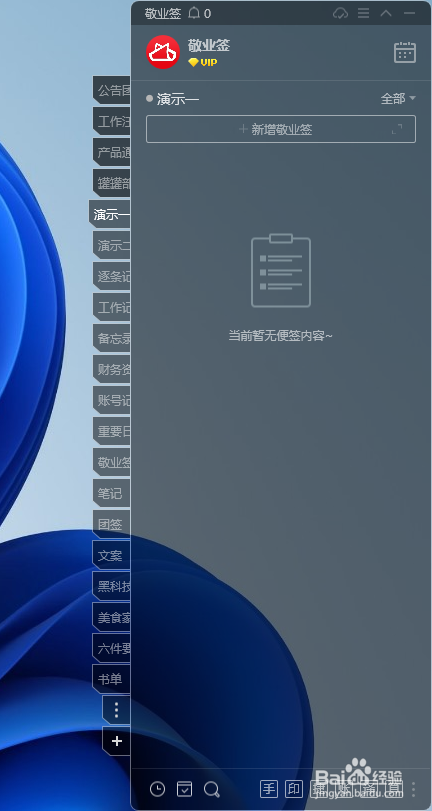This screenshot has width=432, height=811.
Task: Click the red cloud user avatar
Action: click(x=163, y=52)
